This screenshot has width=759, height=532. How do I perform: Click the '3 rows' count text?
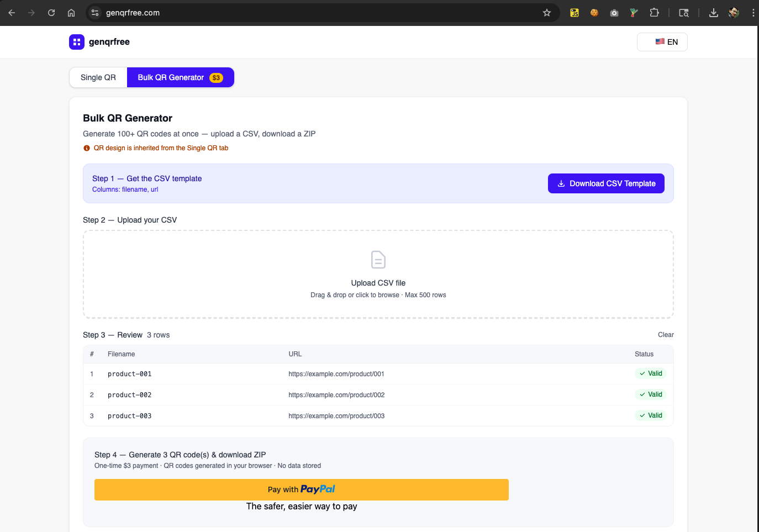coord(159,335)
